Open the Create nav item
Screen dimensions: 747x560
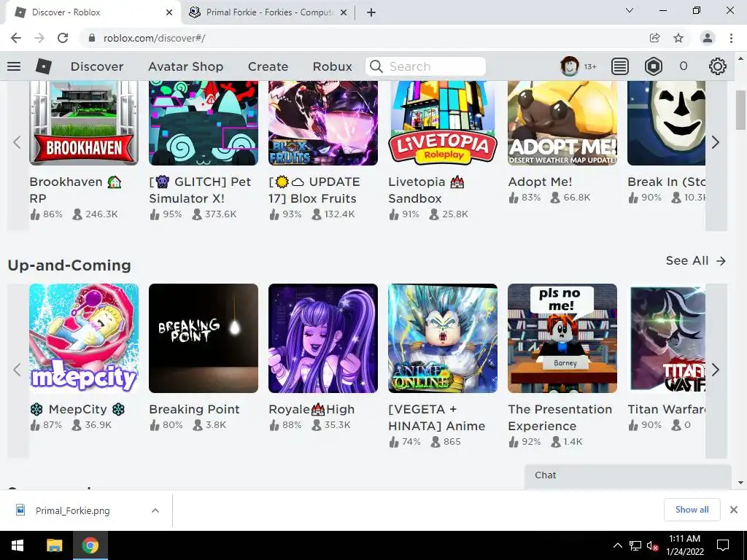pos(268,66)
